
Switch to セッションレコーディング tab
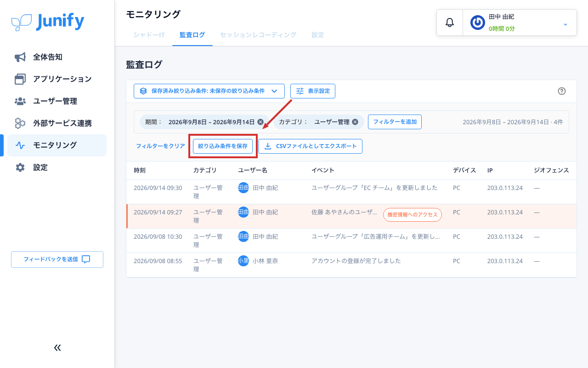[258, 35]
